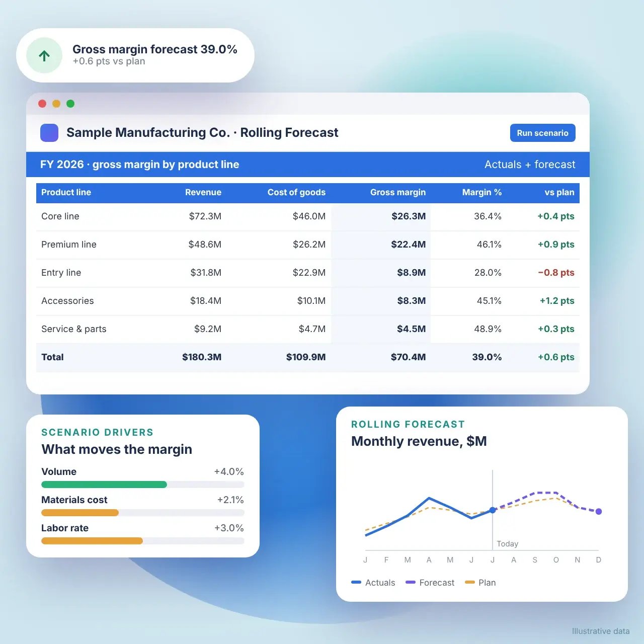This screenshot has width=644, height=644.
Task: Click the FY 2026 gross margin banner title
Action: coord(140,165)
